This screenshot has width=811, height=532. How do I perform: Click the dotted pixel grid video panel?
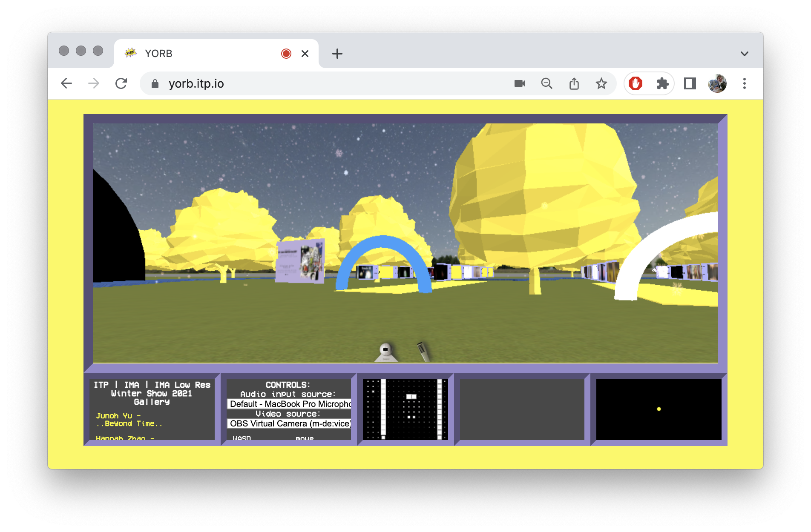[405, 409]
